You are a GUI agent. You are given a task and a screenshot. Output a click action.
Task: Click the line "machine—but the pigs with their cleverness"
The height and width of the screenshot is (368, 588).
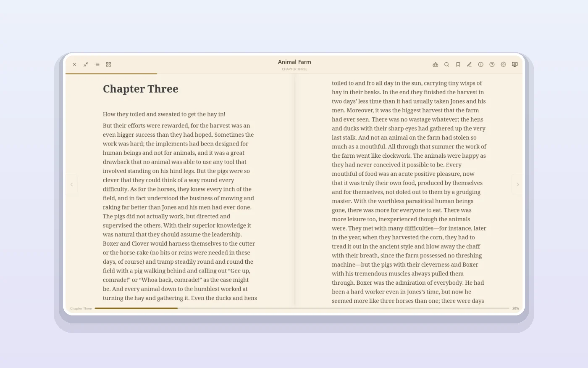[405, 265]
